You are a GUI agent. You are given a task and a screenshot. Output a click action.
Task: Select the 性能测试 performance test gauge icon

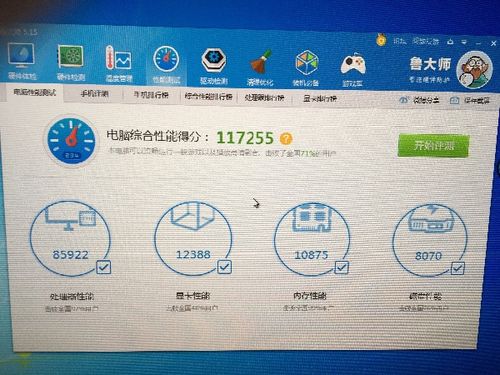pos(166,65)
